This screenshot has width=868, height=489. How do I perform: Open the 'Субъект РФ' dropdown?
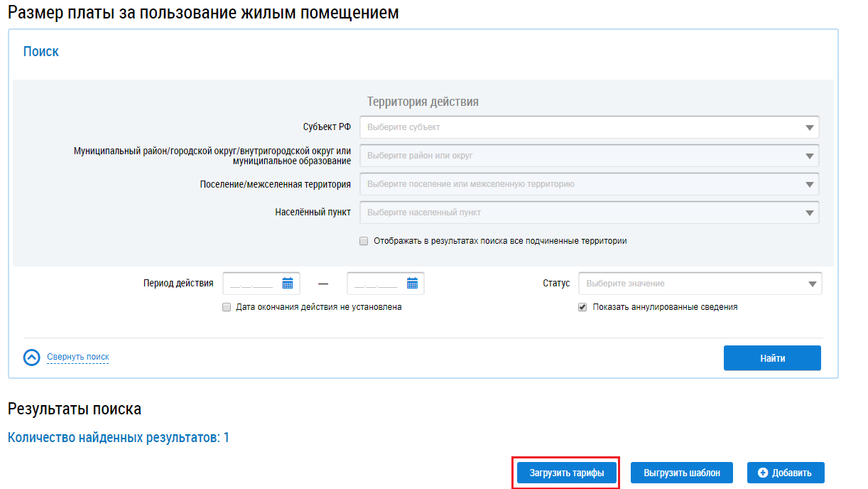[589, 127]
